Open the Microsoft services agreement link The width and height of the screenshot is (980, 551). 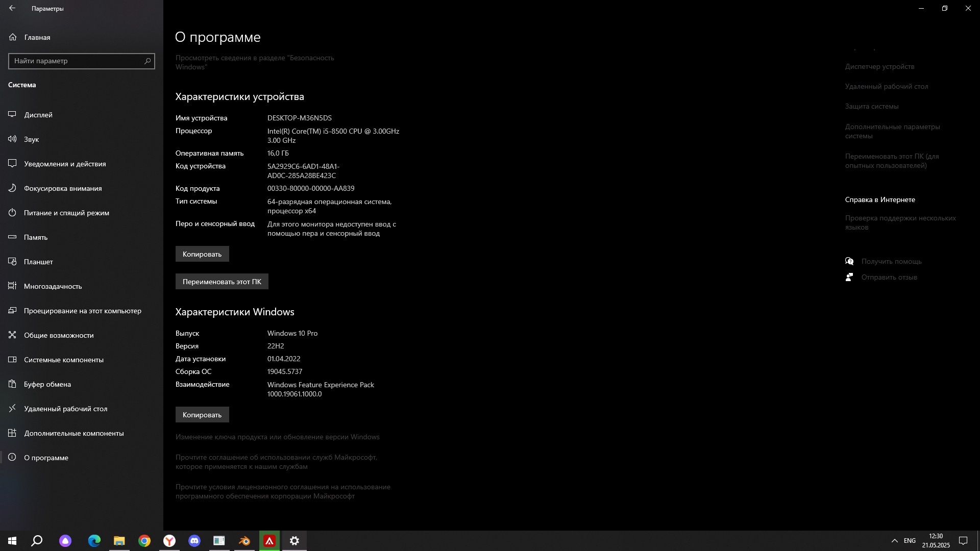[x=276, y=462]
